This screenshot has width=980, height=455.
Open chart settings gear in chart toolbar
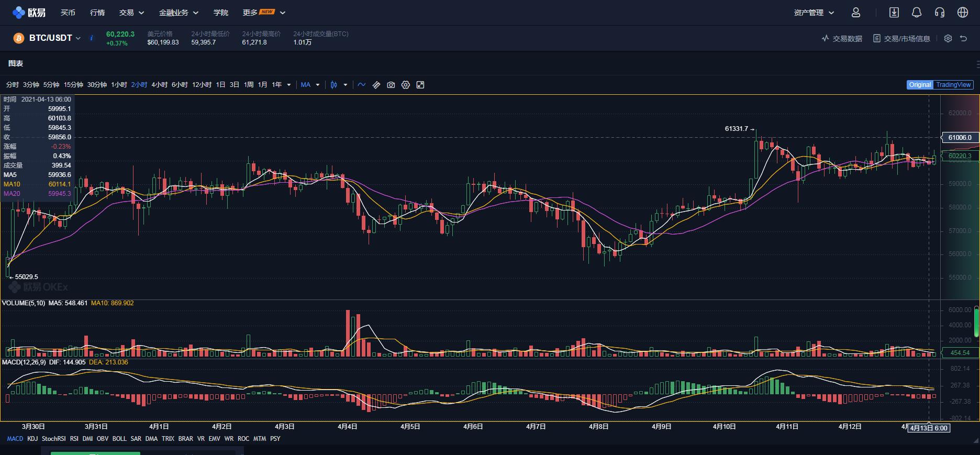[405, 85]
